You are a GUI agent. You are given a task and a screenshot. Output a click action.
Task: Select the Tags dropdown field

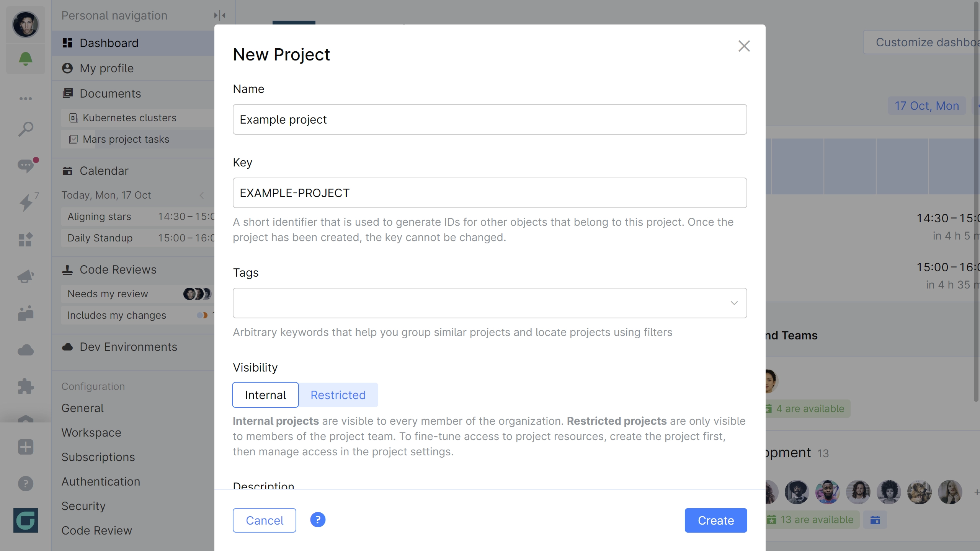tap(490, 303)
